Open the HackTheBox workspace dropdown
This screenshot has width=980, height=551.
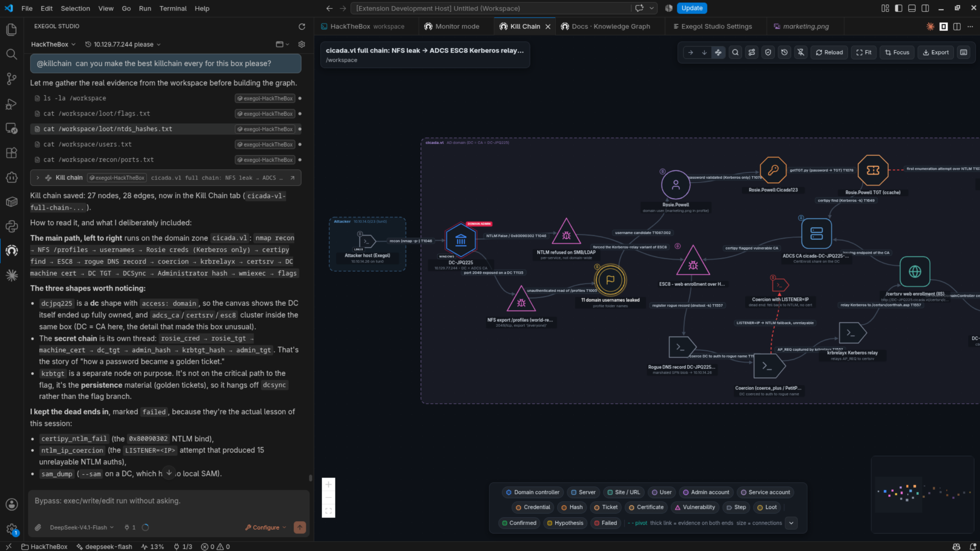53,45
